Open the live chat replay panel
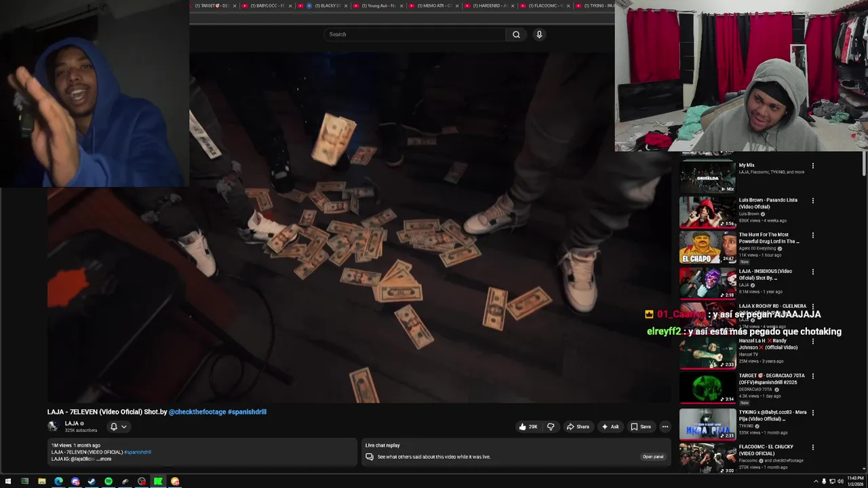The height and width of the screenshot is (488, 868). coord(653,457)
